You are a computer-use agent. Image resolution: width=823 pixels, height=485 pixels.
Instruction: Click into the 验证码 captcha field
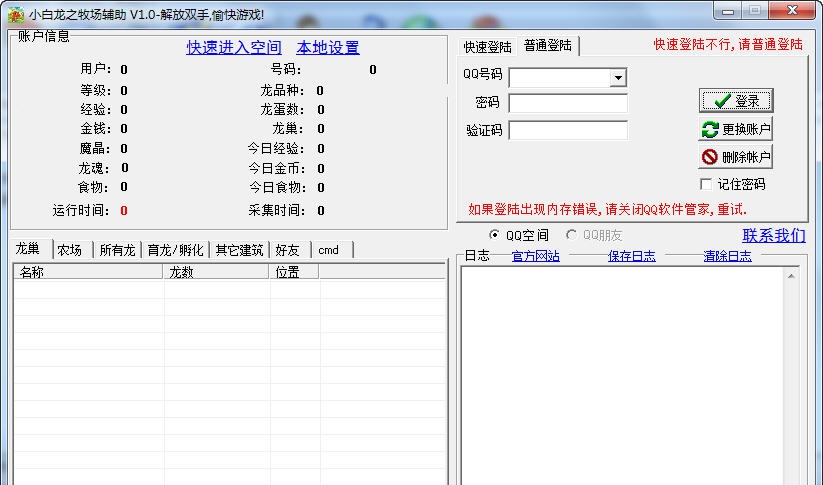tap(568, 130)
